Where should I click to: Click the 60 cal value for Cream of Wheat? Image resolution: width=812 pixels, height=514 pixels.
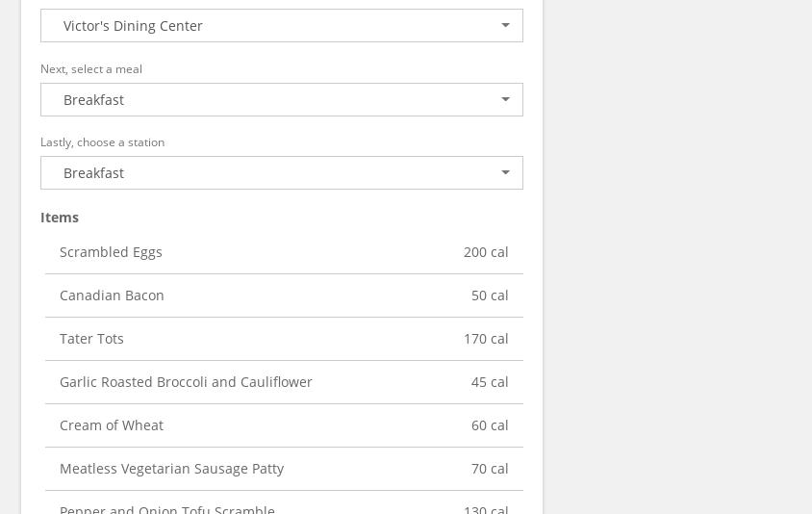[490, 425]
